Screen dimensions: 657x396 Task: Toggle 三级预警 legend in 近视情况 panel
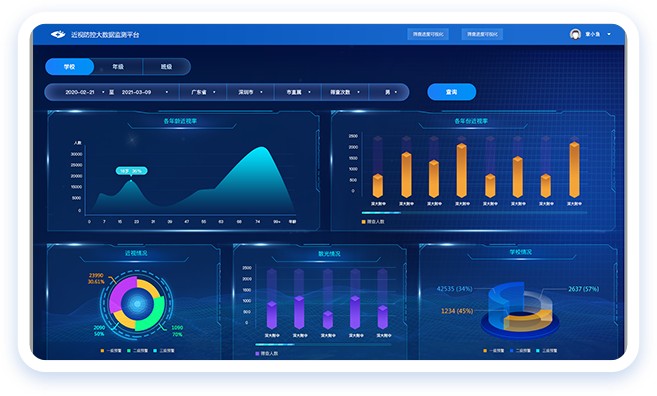pyautogui.click(x=164, y=351)
